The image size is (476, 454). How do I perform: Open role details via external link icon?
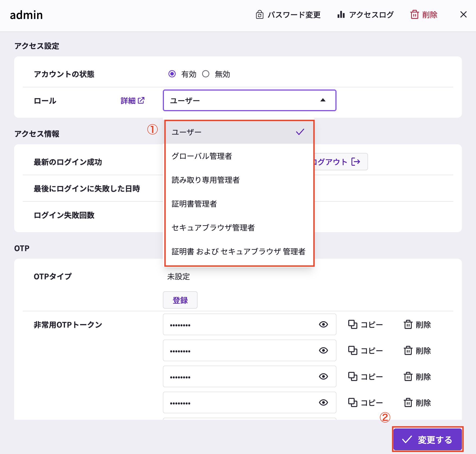click(x=141, y=100)
